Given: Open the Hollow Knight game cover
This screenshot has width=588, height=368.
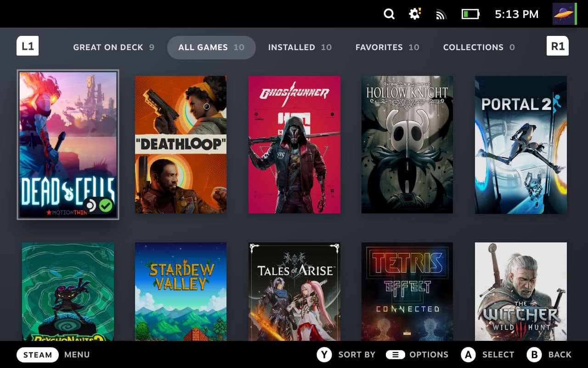Looking at the screenshot, I should (407, 144).
